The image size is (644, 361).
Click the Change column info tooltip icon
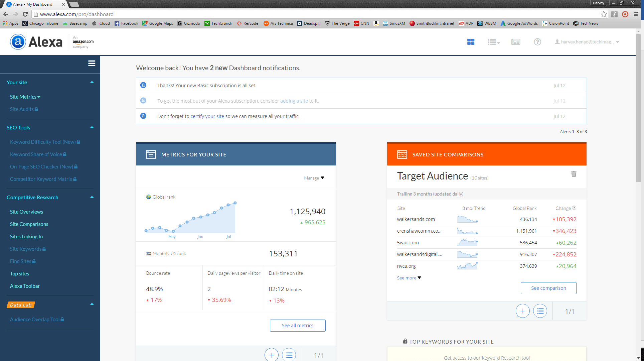(574, 208)
